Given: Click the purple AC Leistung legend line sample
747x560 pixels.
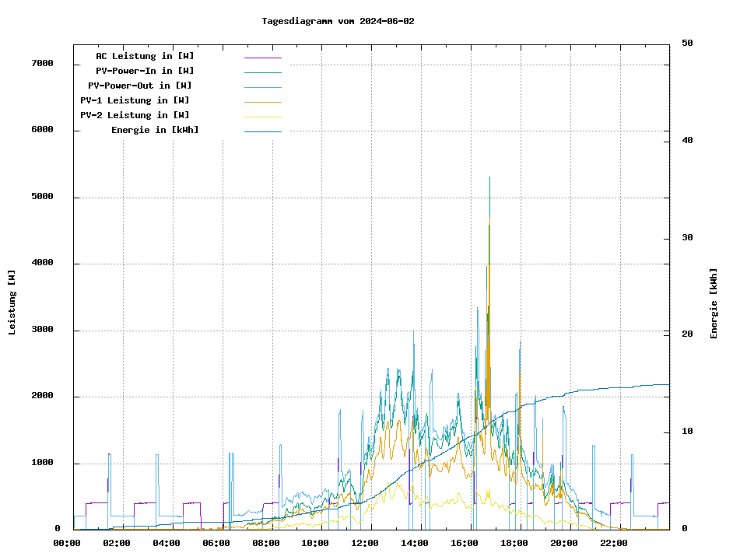Looking at the screenshot, I should tap(262, 58).
